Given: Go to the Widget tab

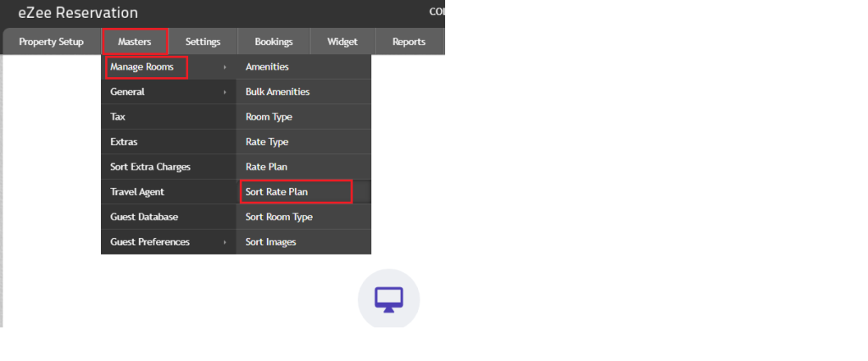Looking at the screenshot, I should (x=342, y=42).
